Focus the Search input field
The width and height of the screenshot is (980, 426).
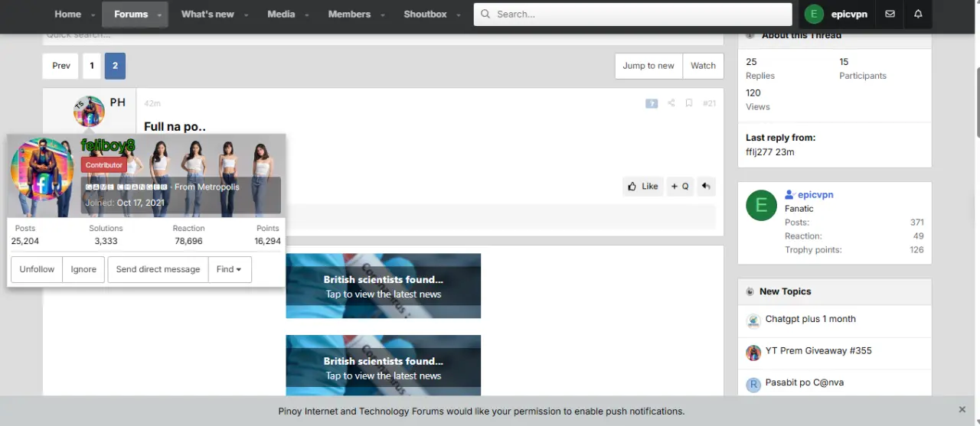click(632, 14)
